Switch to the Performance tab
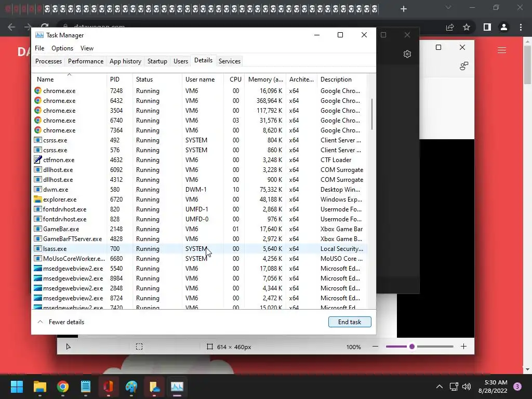Image resolution: width=532 pixels, height=399 pixels. (x=86, y=61)
